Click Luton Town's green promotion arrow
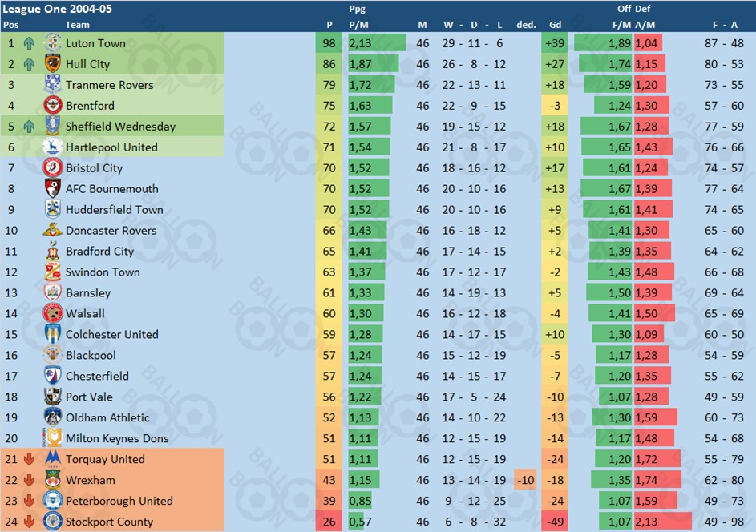 tap(30, 43)
